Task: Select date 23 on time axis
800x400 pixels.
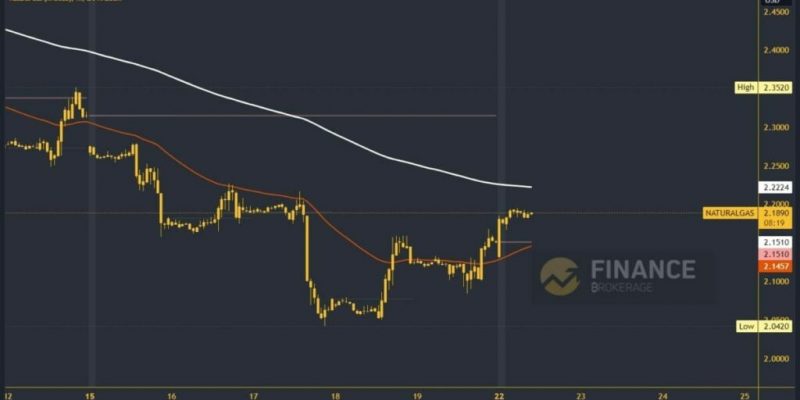Action: pyautogui.click(x=581, y=395)
